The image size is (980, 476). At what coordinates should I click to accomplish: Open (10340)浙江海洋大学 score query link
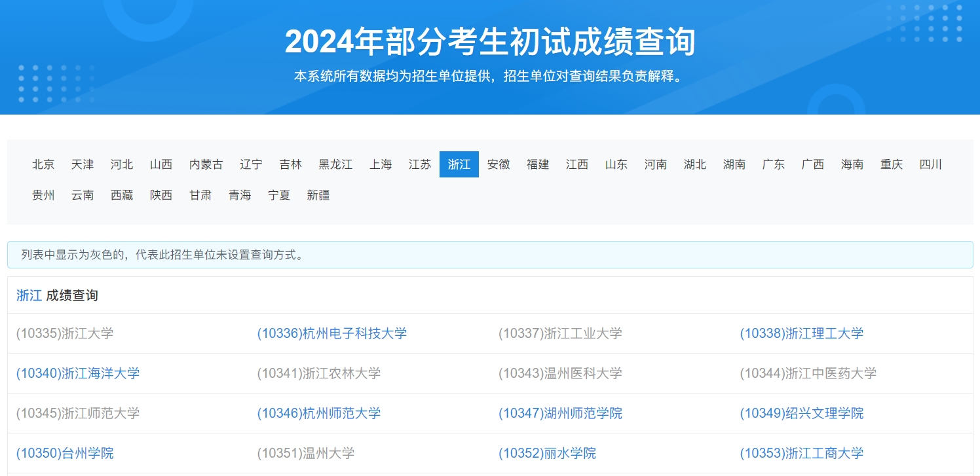78,373
